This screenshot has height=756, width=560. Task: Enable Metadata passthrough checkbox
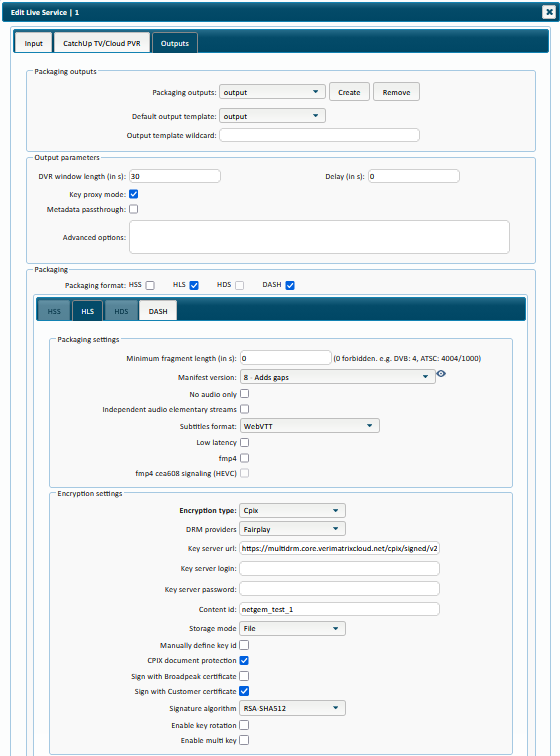[134, 209]
